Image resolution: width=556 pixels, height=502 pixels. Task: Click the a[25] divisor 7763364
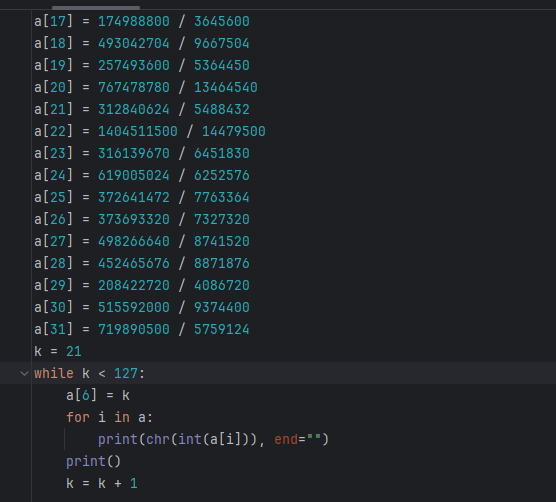click(222, 197)
